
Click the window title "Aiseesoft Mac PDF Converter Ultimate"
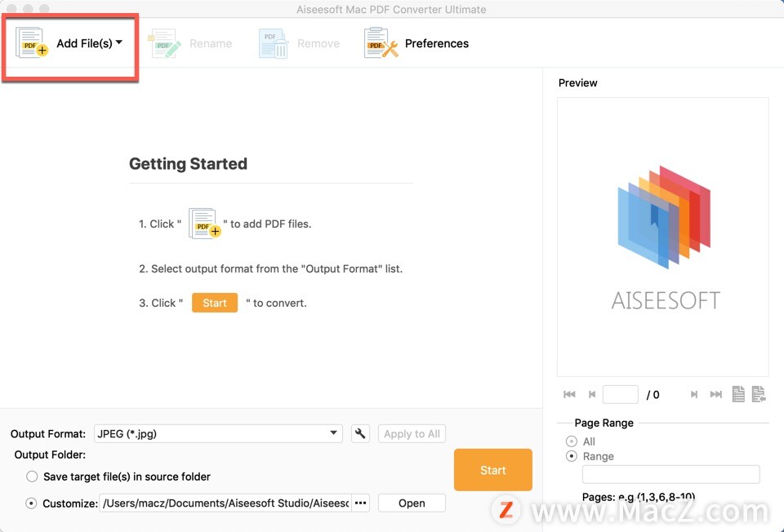(391, 10)
